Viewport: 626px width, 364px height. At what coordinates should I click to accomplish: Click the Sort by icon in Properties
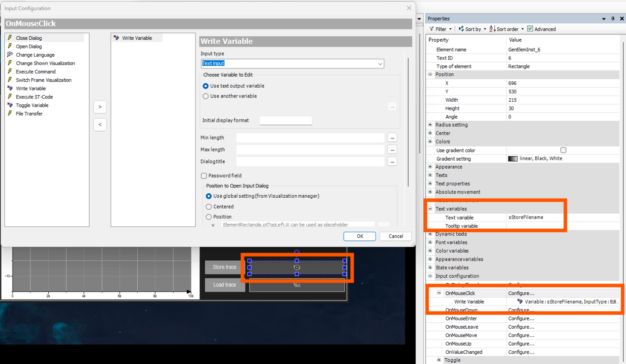click(461, 29)
